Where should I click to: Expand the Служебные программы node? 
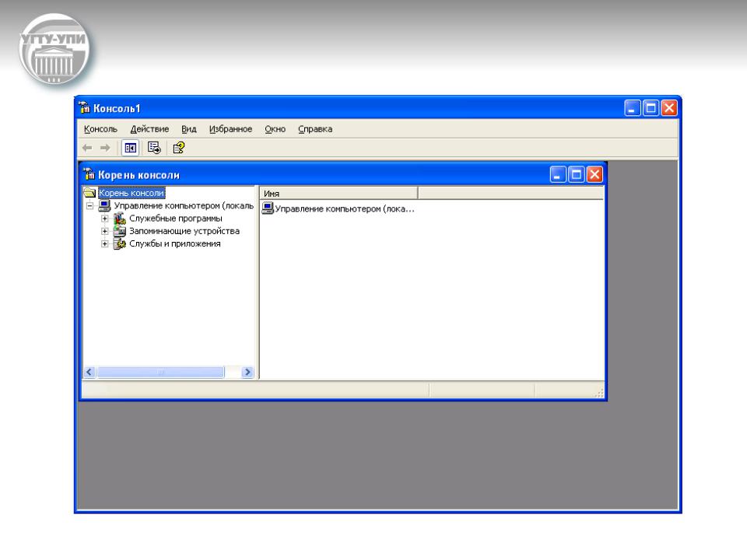(x=105, y=219)
